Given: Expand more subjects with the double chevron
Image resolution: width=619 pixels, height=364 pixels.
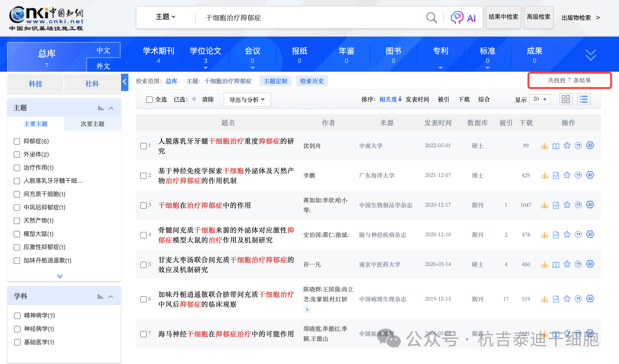Looking at the screenshot, I should coord(59,276).
